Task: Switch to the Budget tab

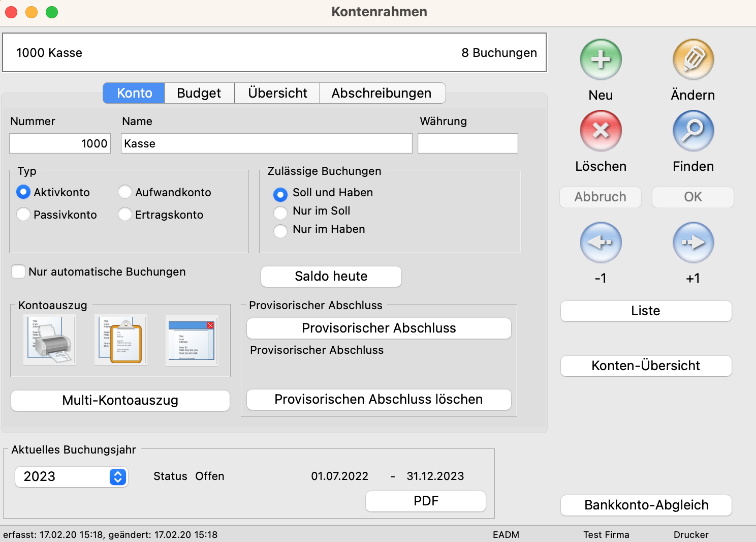Action: (199, 93)
